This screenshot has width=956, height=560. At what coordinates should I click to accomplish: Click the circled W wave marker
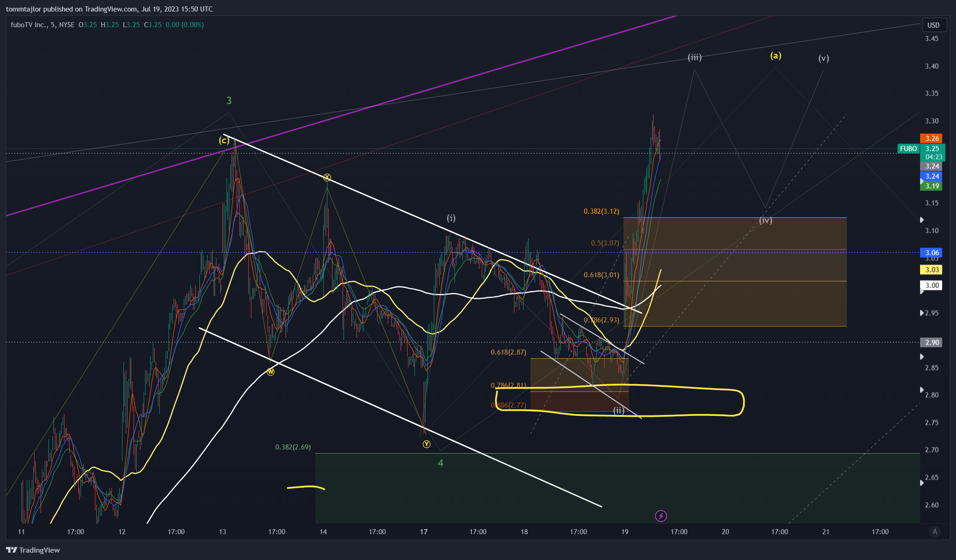tap(271, 372)
